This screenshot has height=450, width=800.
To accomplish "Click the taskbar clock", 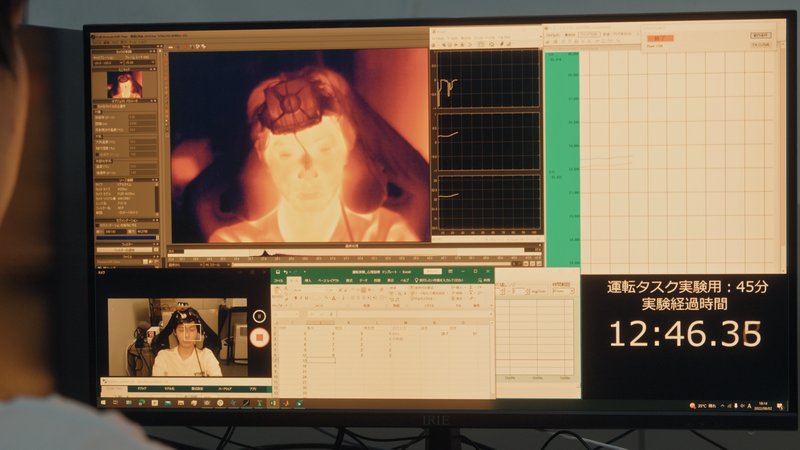I will coord(765,406).
